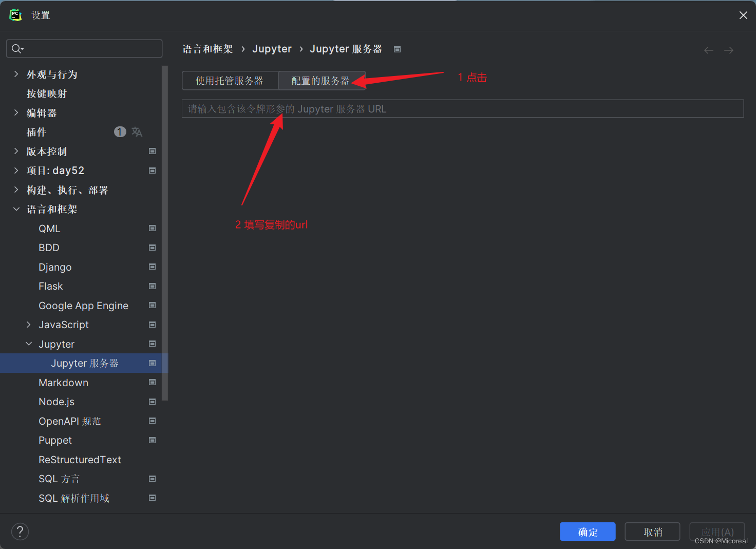Click project-level icon beside Django
The image size is (756, 549).
(x=152, y=267)
